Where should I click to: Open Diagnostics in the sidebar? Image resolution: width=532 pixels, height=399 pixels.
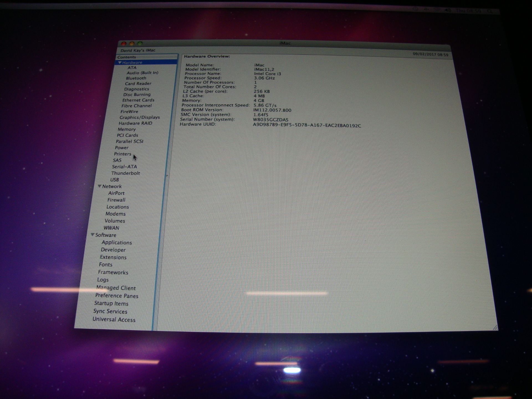[137, 89]
